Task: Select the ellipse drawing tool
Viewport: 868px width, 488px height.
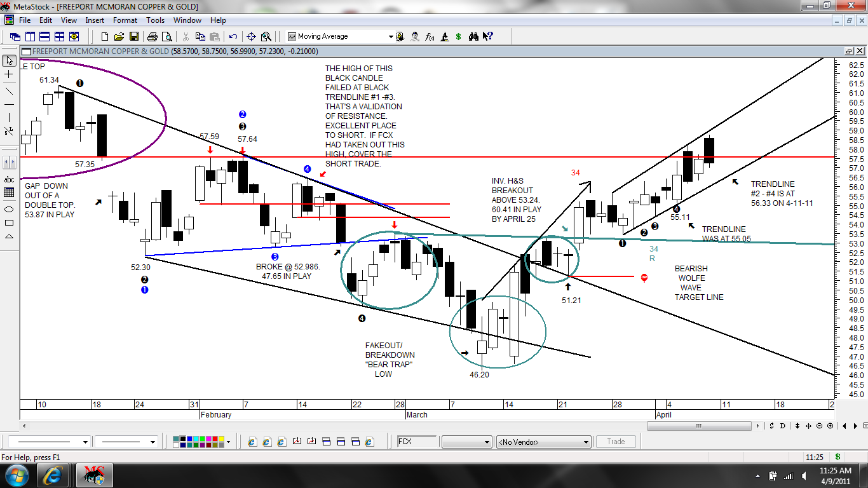Action: click(x=10, y=209)
